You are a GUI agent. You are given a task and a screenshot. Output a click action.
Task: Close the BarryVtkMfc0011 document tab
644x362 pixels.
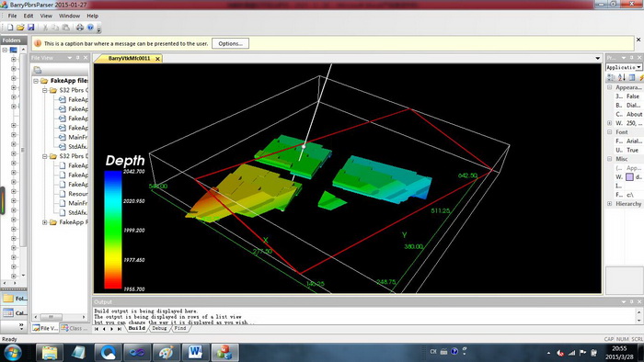[157, 59]
